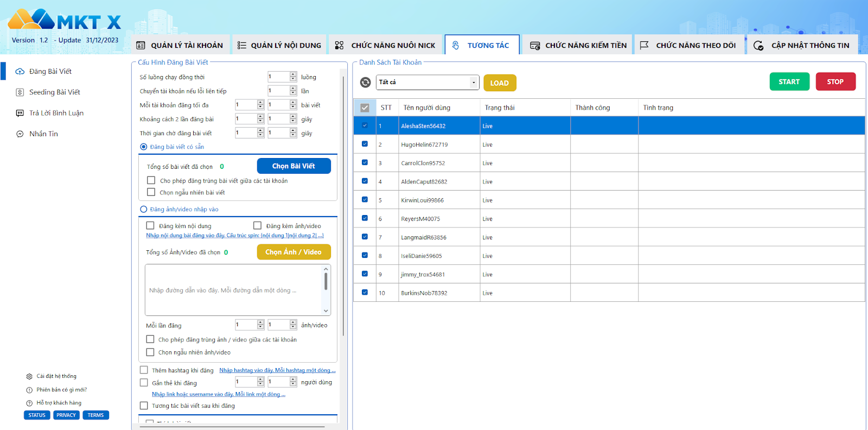Click the STATUS button
This screenshot has height=430, width=868.
pyautogui.click(x=37, y=415)
